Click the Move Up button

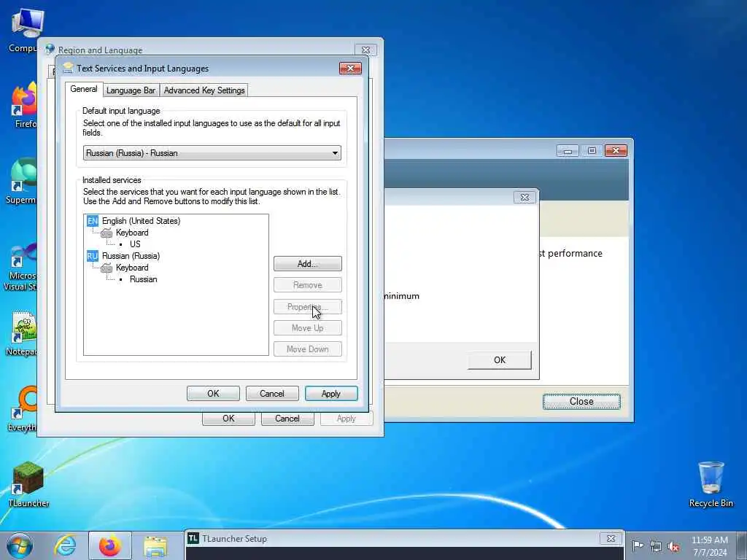(308, 328)
